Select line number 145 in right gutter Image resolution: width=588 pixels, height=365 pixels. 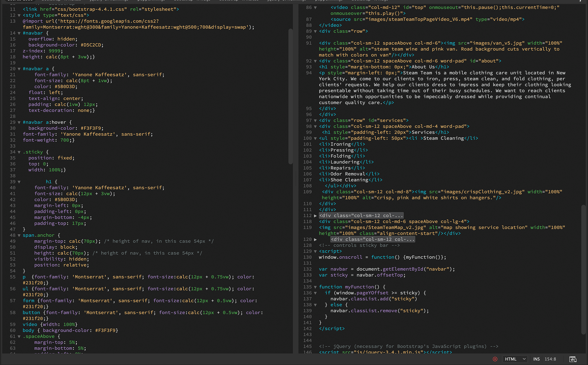pyautogui.click(x=307, y=346)
